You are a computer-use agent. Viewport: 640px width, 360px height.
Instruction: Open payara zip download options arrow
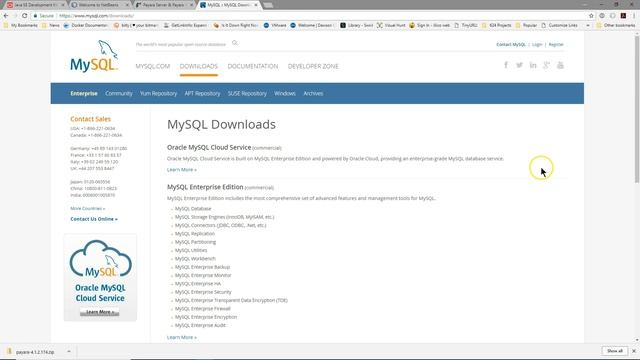pyautogui.click(x=69, y=351)
